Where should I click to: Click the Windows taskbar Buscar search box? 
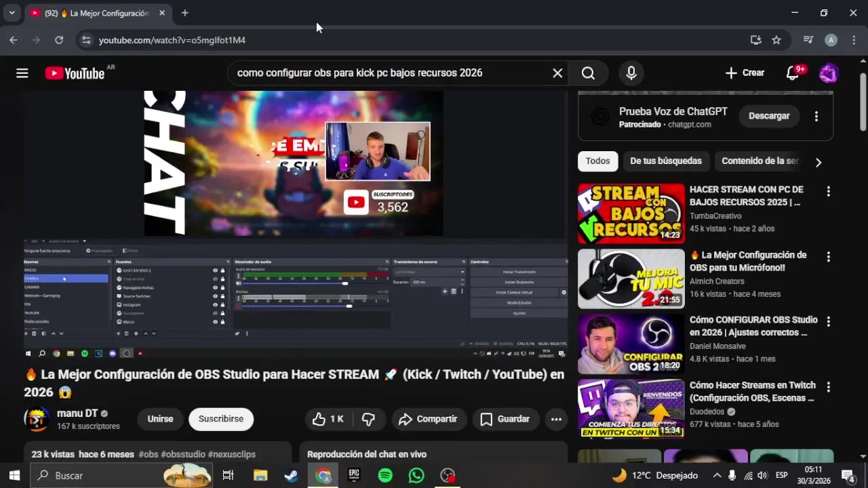click(122, 476)
